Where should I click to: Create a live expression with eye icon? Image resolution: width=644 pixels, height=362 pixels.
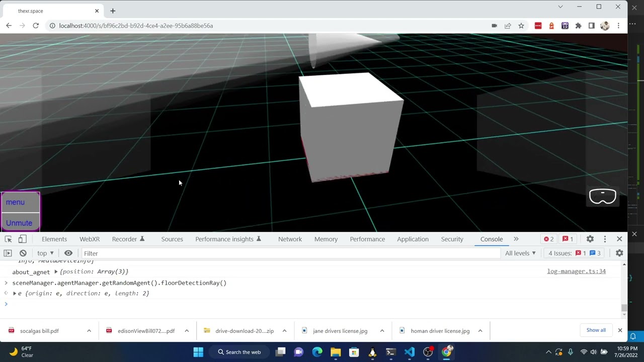[68, 253]
